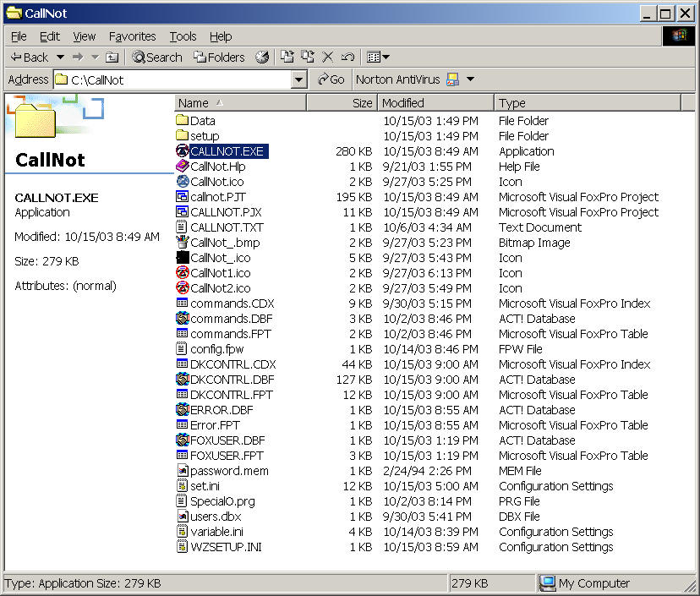Select the DKCONTRL.DBF file name
The image size is (700, 596).
point(232,380)
